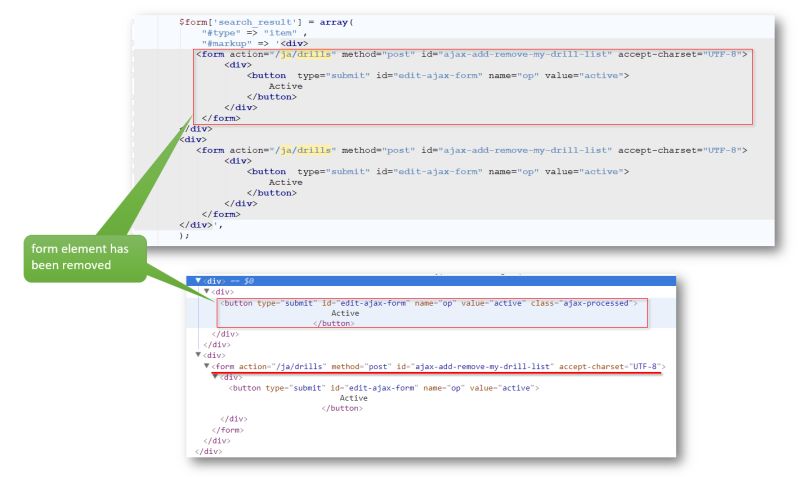The width and height of the screenshot is (800, 477).
Task: Select the DevTools form action="/ja/drills" element row
Action: pos(438,366)
